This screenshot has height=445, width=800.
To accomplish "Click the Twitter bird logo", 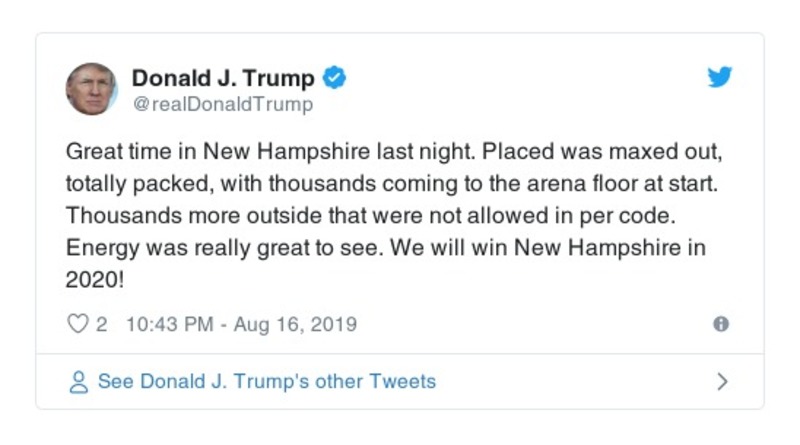I will pos(720,78).
